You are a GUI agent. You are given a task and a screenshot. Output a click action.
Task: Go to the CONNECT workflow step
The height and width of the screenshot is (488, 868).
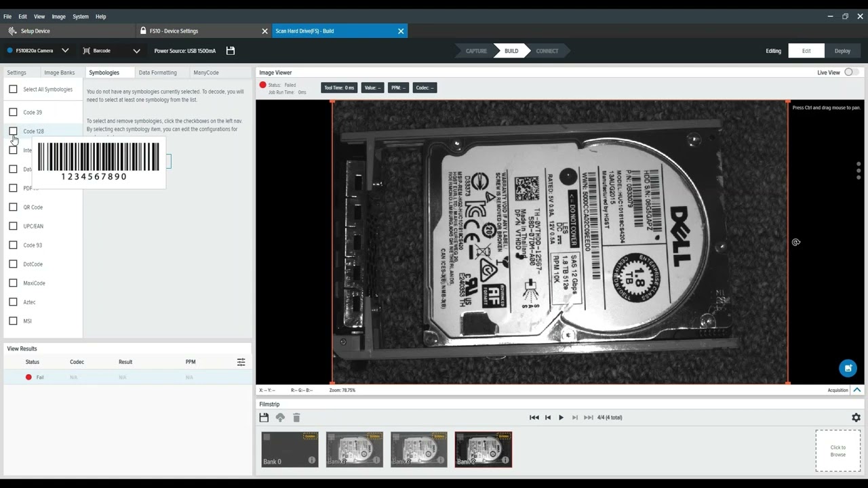[547, 51]
